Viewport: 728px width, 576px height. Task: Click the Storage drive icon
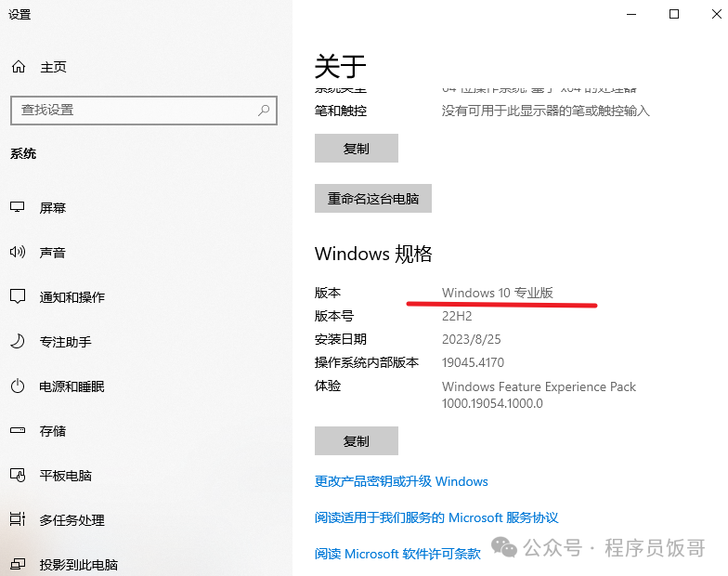tap(18, 430)
